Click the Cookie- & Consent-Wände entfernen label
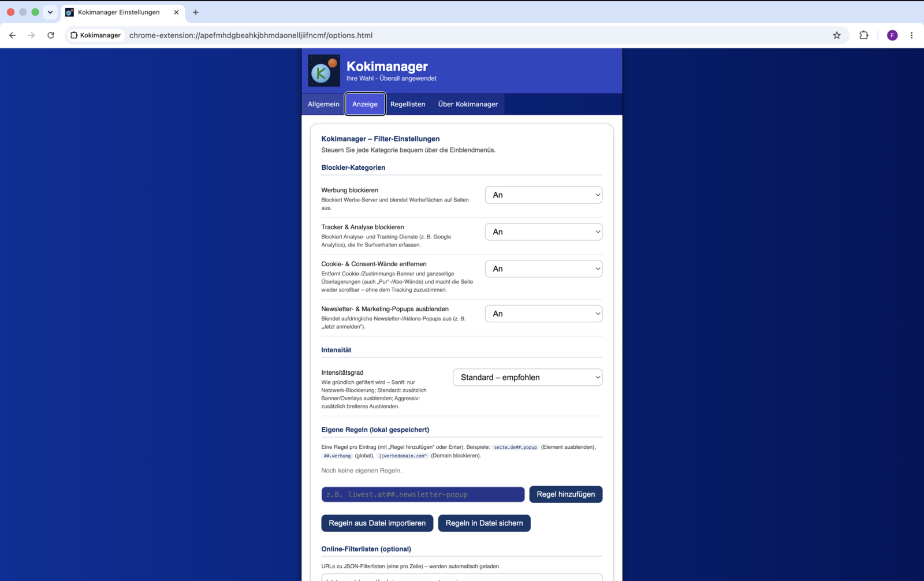 pyautogui.click(x=374, y=264)
